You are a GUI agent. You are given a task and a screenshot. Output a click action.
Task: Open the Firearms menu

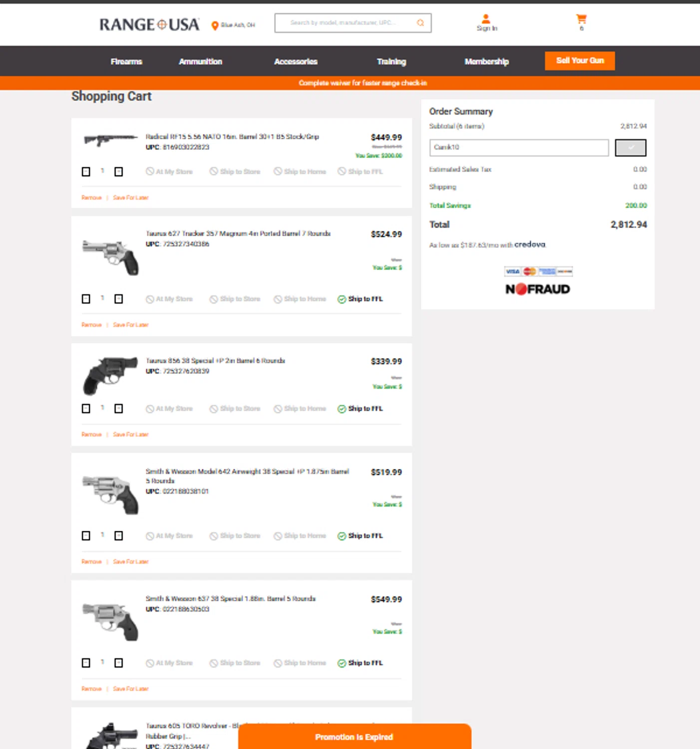click(x=126, y=61)
